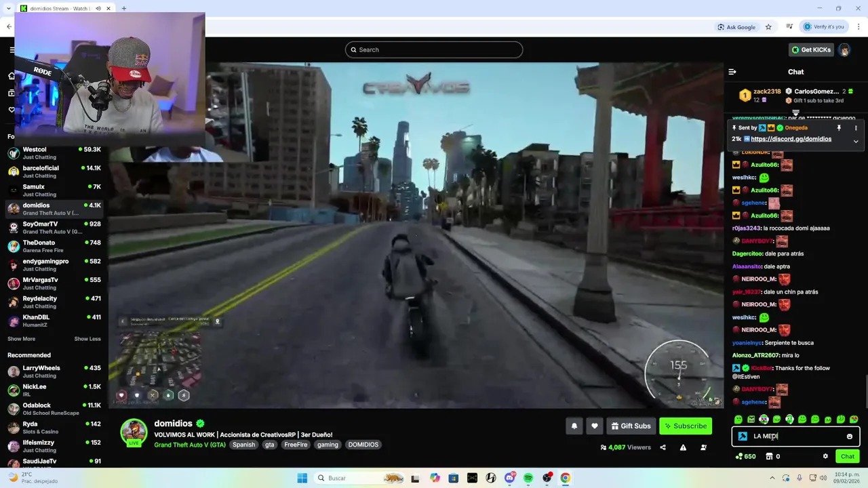Open the taskbar volume speaker icon
868x488 pixels.
pyautogui.click(x=822, y=478)
